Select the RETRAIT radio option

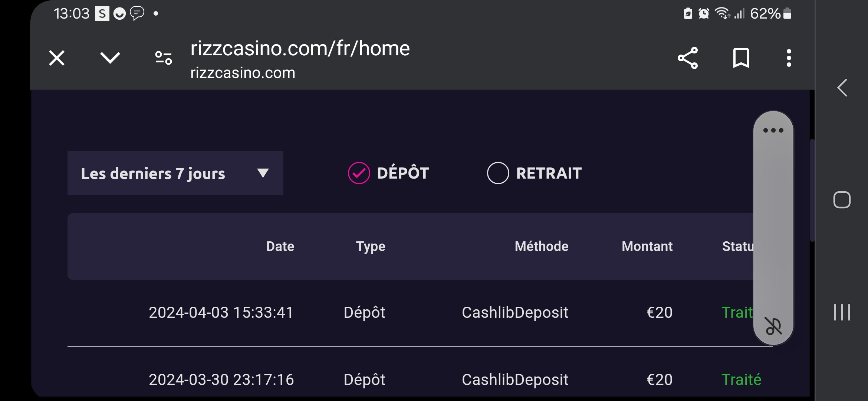coord(498,173)
